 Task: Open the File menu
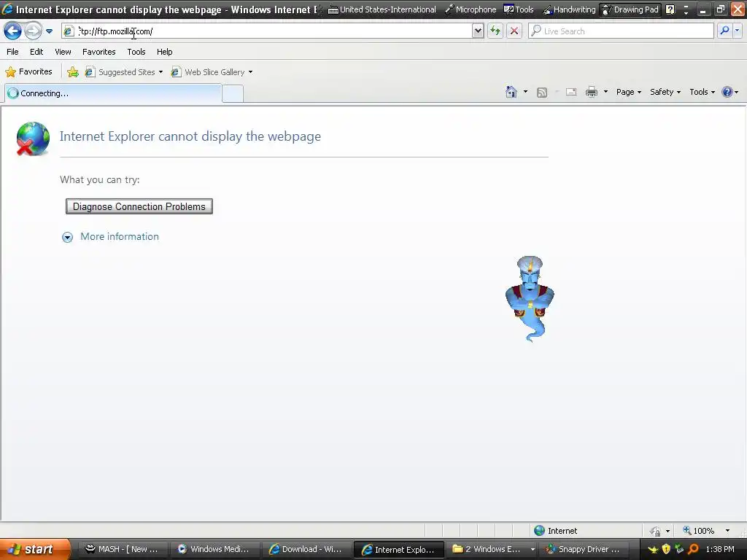(x=12, y=52)
